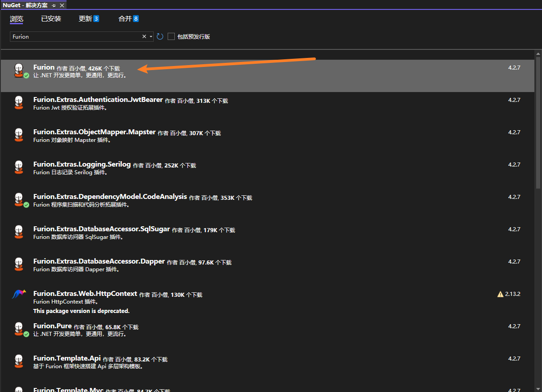Click the pin icon on NuGet tab
Viewport: 542px width, 392px height.
click(53, 5)
